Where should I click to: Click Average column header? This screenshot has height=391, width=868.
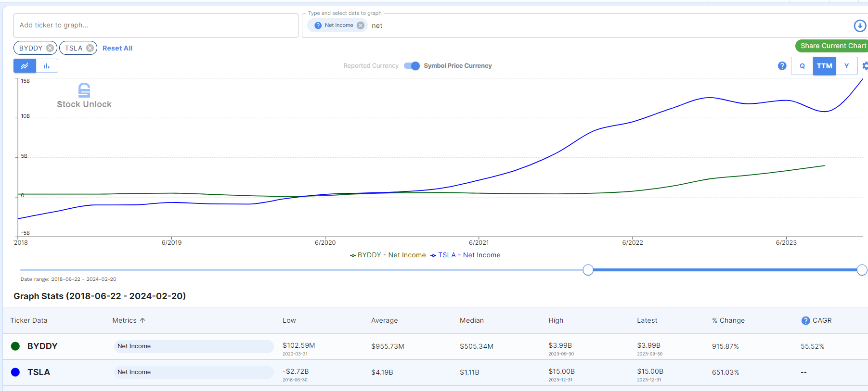tap(385, 320)
